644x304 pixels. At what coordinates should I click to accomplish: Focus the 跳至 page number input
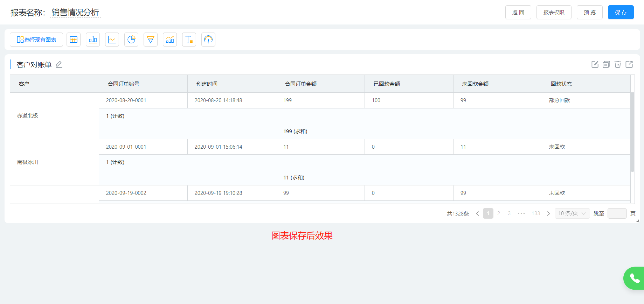tap(617, 213)
